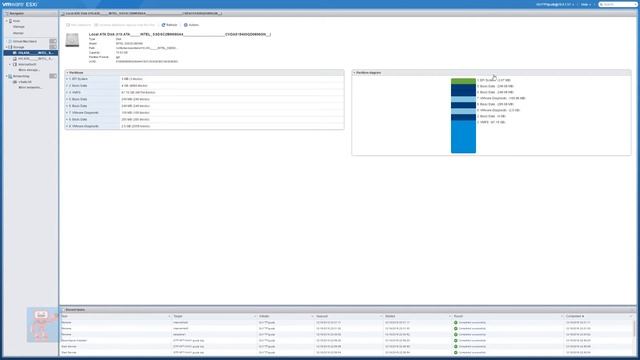Screen dimensions: 640x360
Task: Collapse the Storage tree node
Action: point(7,47)
